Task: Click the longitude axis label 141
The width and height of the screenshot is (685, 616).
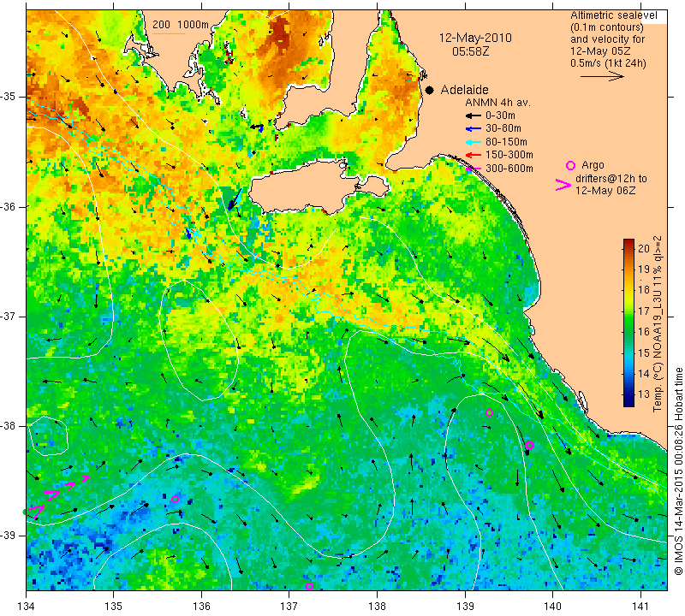Action: pos(640,606)
